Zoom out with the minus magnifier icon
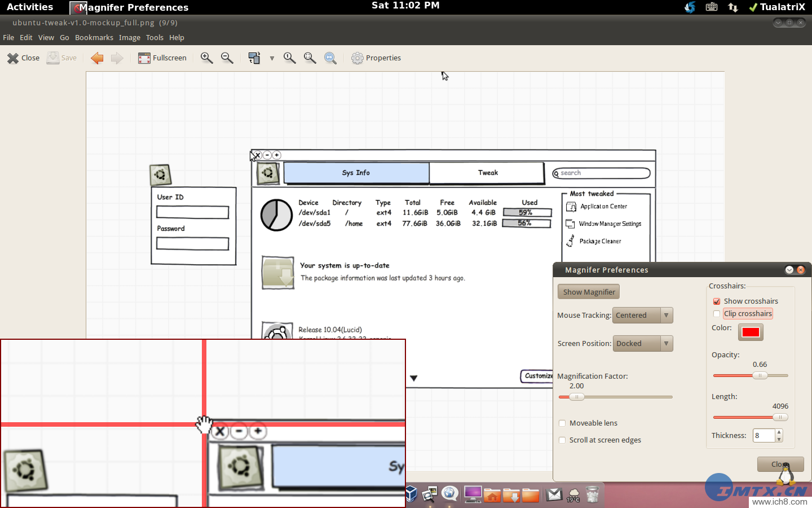 coord(227,58)
